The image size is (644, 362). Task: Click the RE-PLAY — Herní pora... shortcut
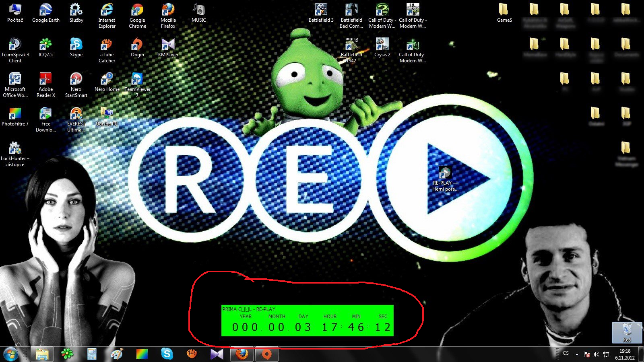(x=445, y=179)
